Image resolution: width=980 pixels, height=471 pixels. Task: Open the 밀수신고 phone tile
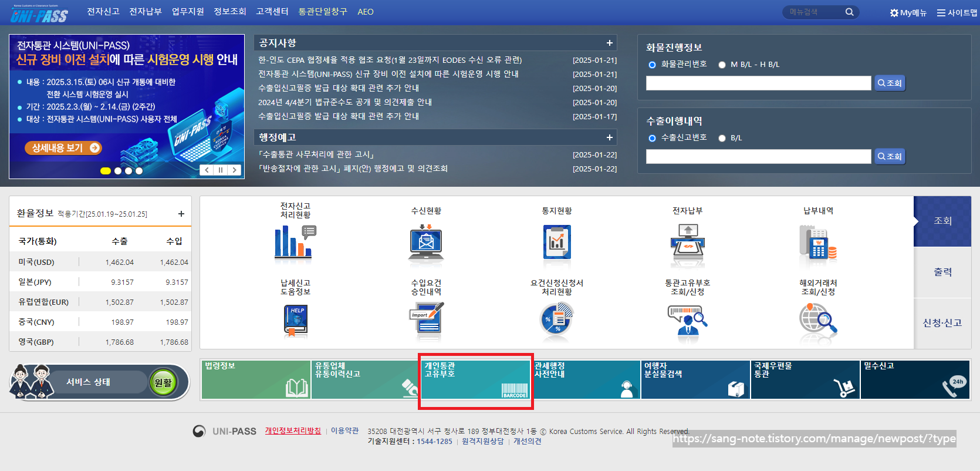pyautogui.click(x=915, y=380)
